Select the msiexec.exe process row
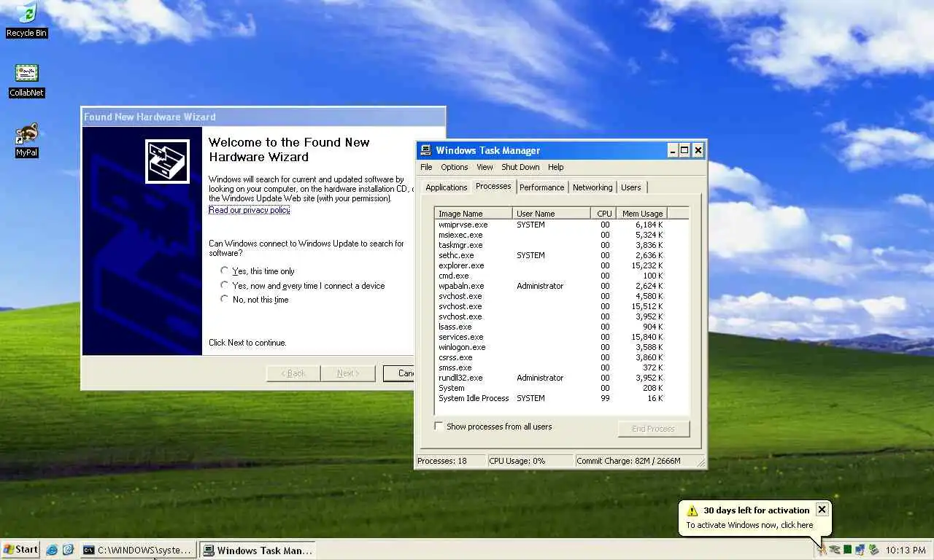934x560 pixels. 551,235
